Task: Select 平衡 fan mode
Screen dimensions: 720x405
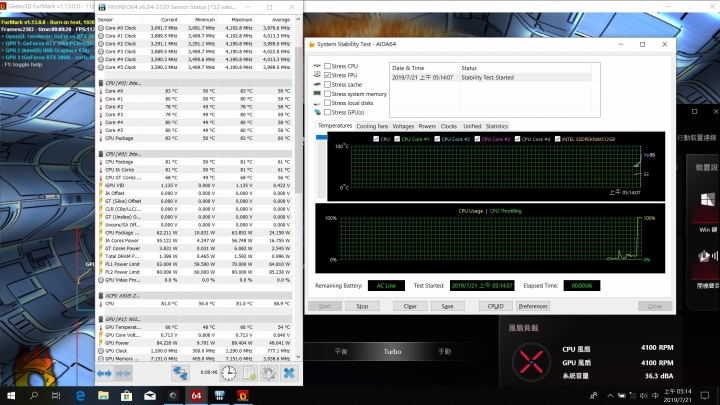Action: point(341,352)
